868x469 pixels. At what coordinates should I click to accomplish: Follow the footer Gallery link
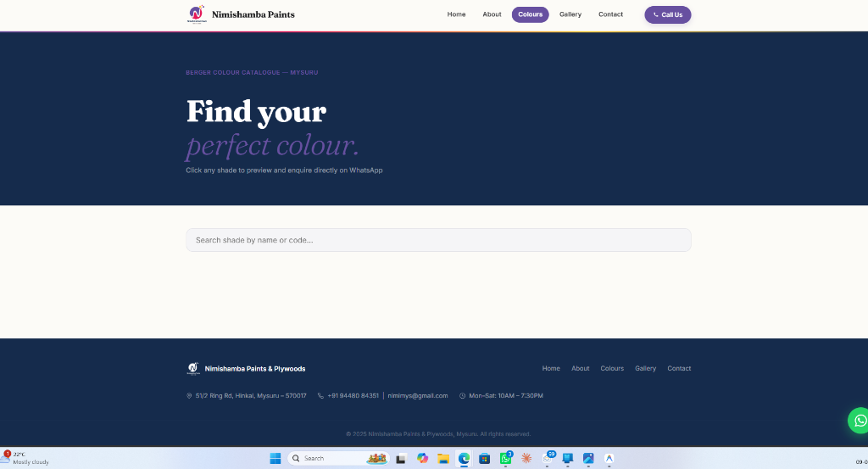click(x=645, y=368)
